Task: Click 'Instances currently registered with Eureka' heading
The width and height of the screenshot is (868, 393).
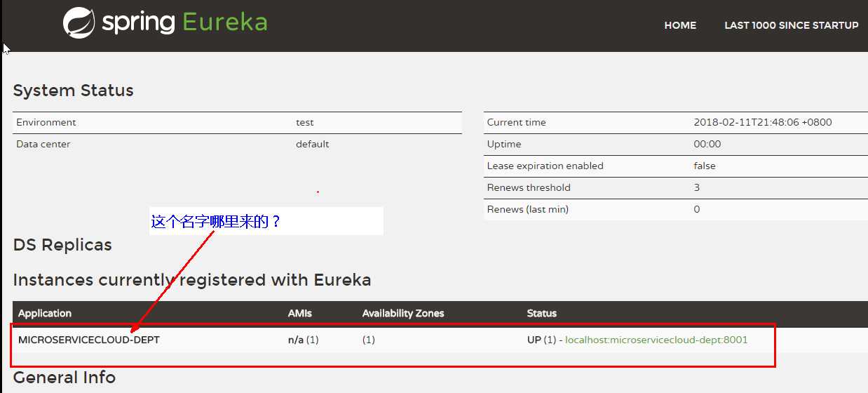Action: tap(192, 280)
